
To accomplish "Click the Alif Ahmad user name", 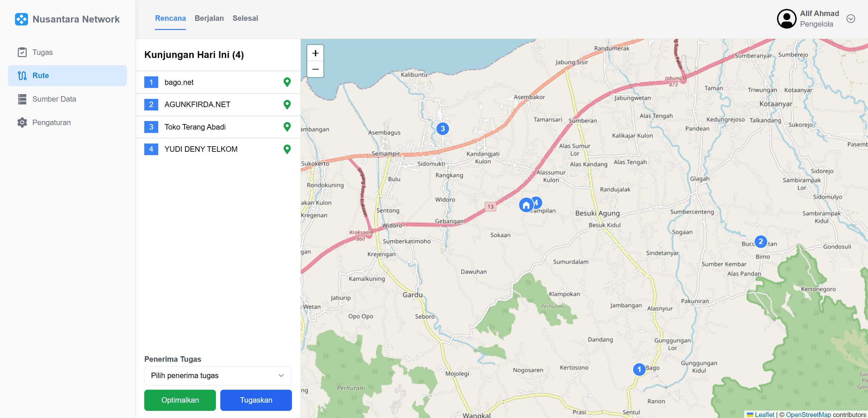I will 819,13.
